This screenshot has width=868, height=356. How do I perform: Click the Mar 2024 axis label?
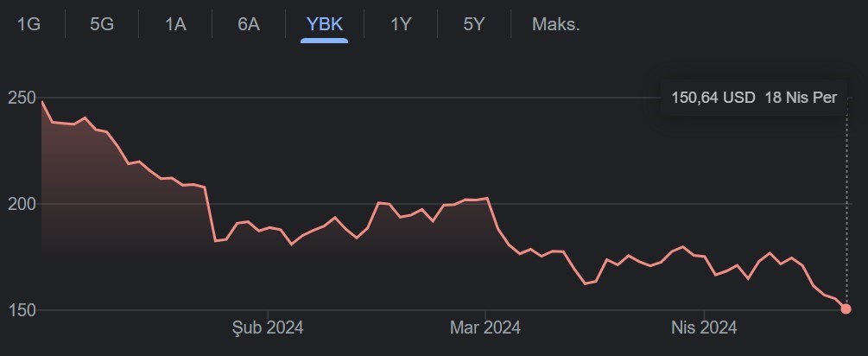[485, 327]
